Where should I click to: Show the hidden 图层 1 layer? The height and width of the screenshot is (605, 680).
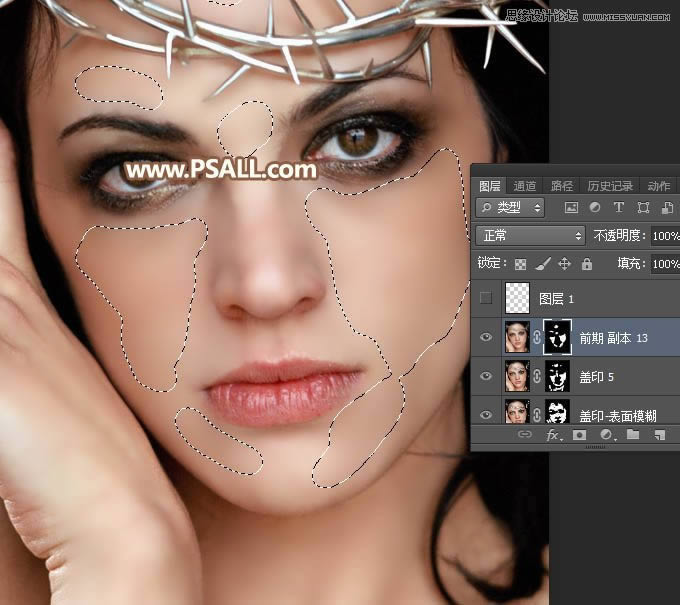tap(486, 298)
